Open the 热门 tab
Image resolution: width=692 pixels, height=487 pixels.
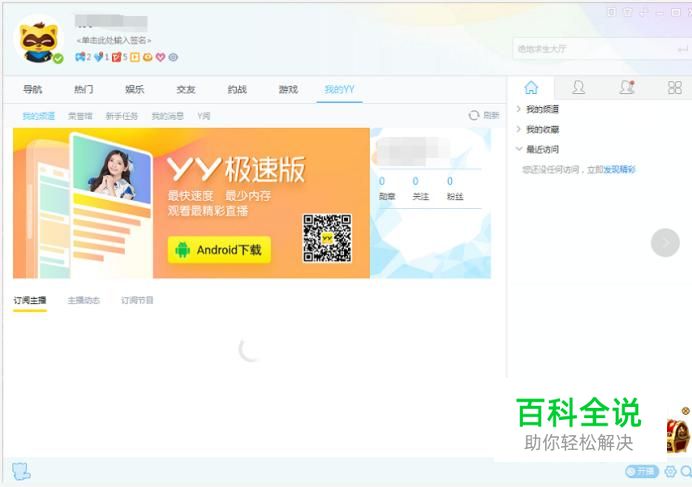pos(83,89)
